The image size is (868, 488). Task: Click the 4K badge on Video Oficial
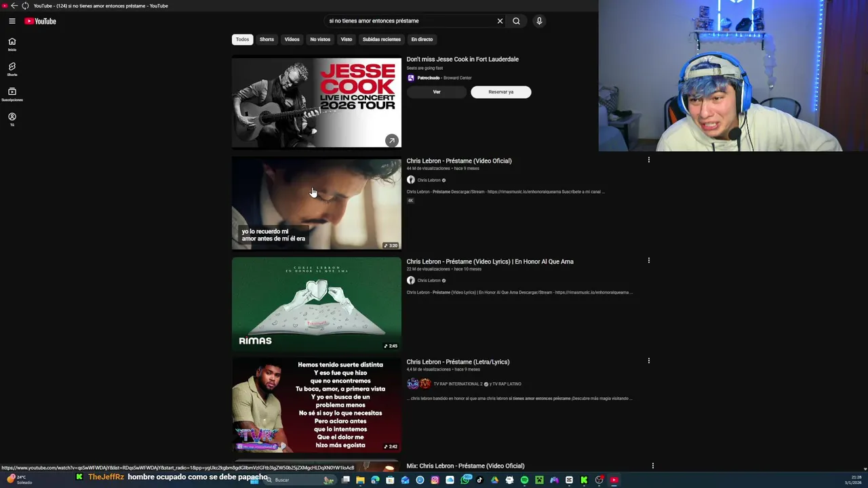point(410,201)
